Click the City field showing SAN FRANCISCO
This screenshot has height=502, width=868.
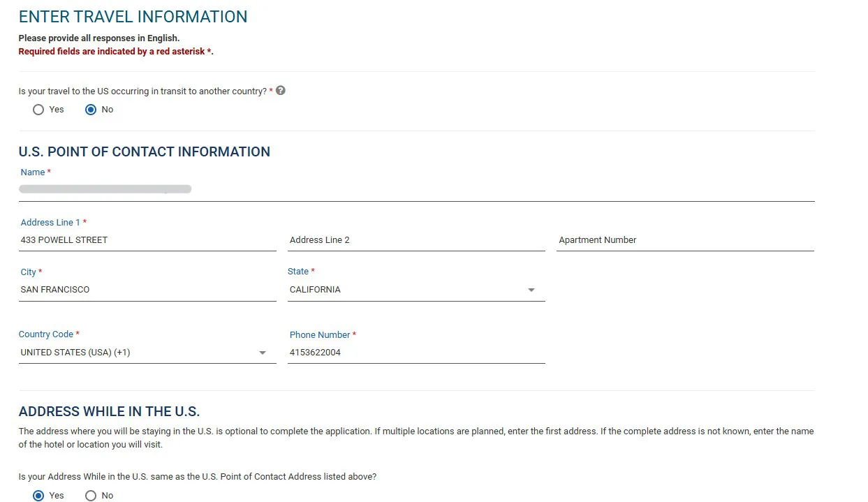(105, 289)
